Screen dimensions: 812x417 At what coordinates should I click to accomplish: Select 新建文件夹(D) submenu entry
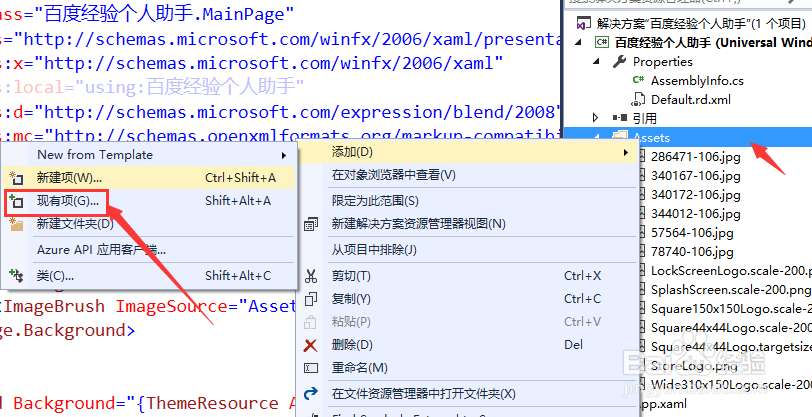(149, 224)
